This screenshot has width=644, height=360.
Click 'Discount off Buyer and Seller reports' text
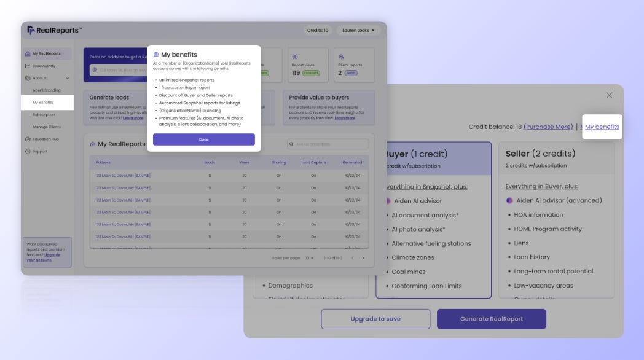(195, 95)
